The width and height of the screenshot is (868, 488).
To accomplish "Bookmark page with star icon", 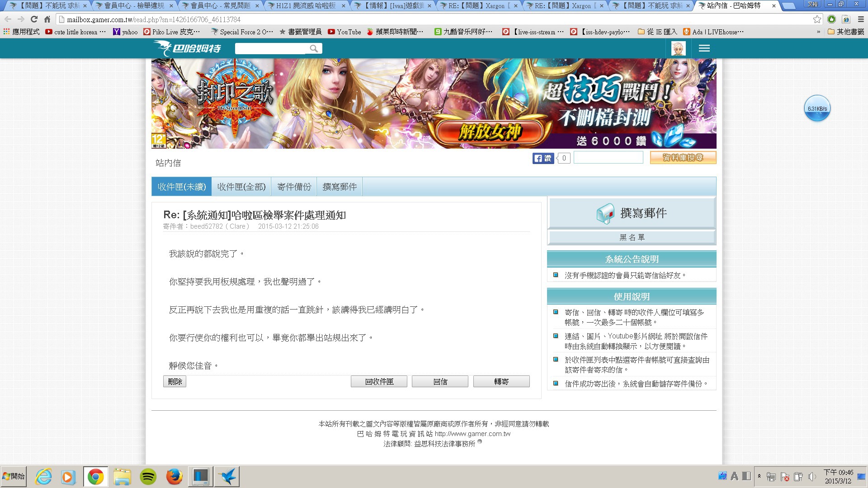I will [x=817, y=19].
